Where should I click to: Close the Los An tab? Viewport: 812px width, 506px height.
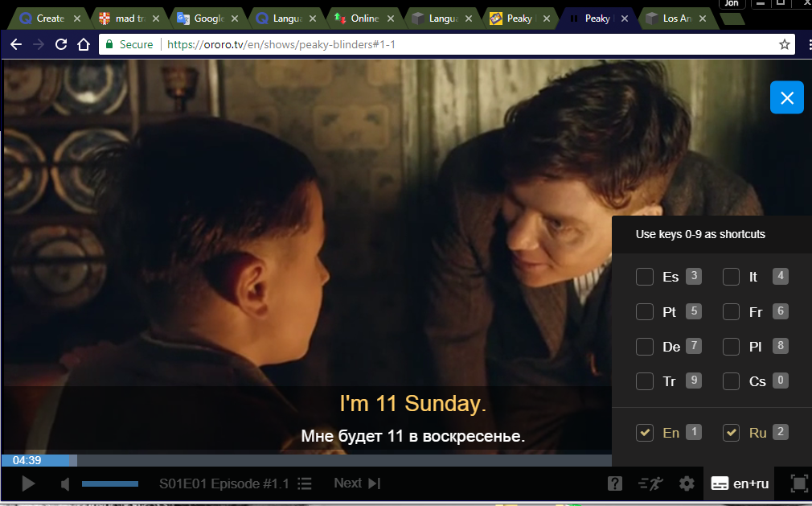(703, 19)
